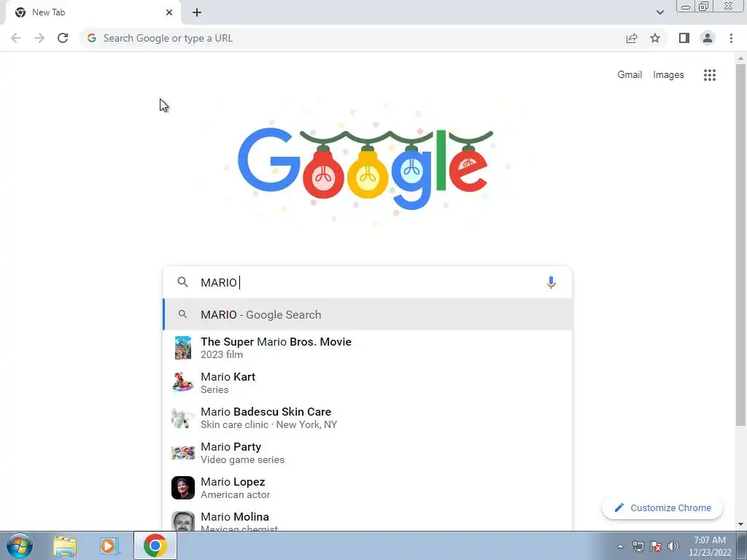Click the Share this page icon

632,38
